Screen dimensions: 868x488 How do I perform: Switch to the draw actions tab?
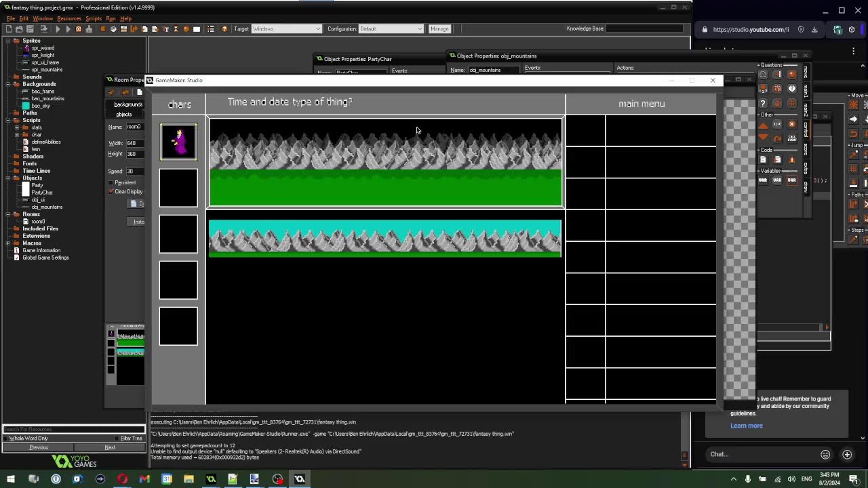(x=806, y=186)
